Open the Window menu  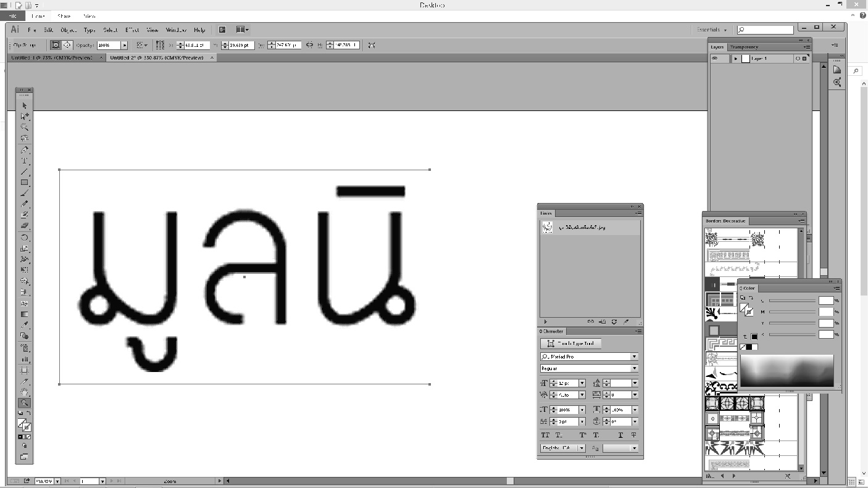click(x=176, y=30)
